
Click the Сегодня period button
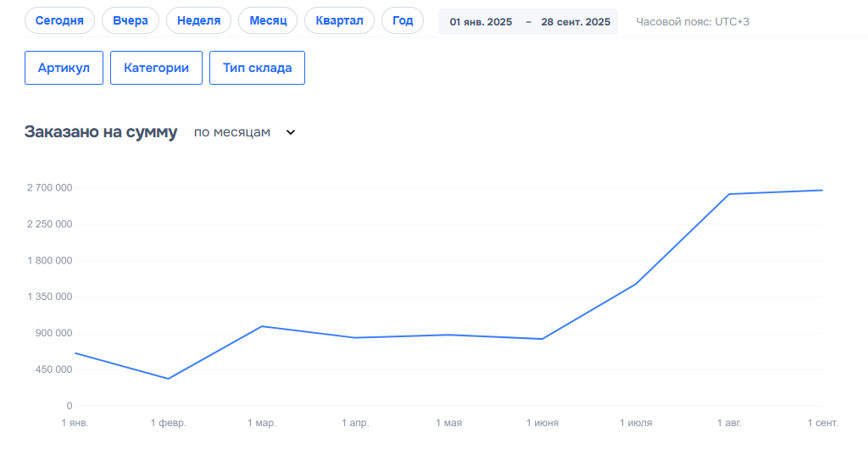click(59, 20)
